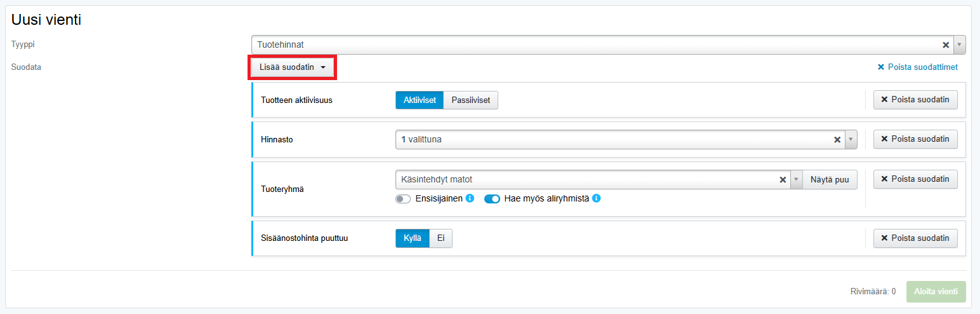980x314 pixels.
Task: Remove the Sisäänostohinta puuttuu filter
Action: click(x=915, y=238)
